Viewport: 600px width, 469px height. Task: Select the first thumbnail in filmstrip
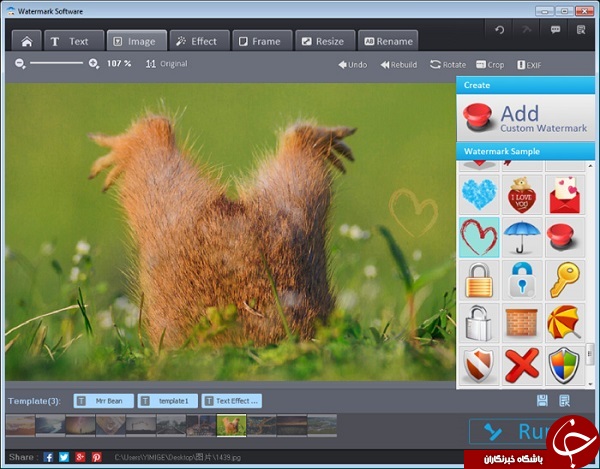pyautogui.click(x=20, y=425)
